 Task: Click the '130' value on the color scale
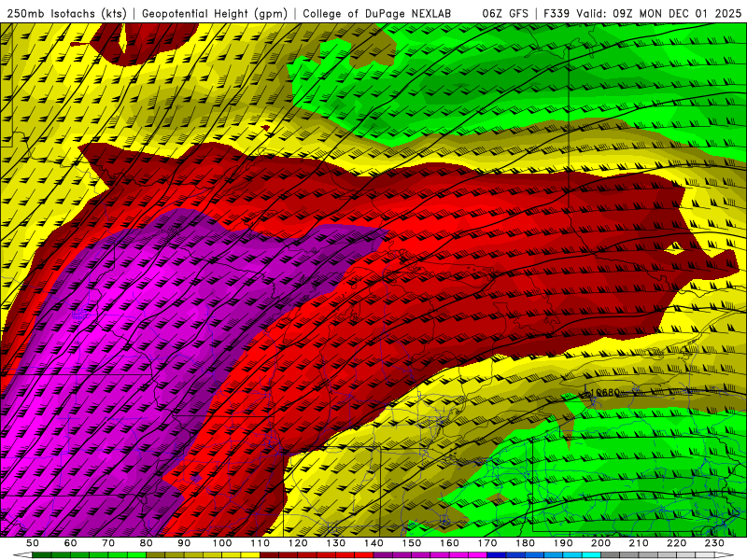pyautogui.click(x=336, y=543)
